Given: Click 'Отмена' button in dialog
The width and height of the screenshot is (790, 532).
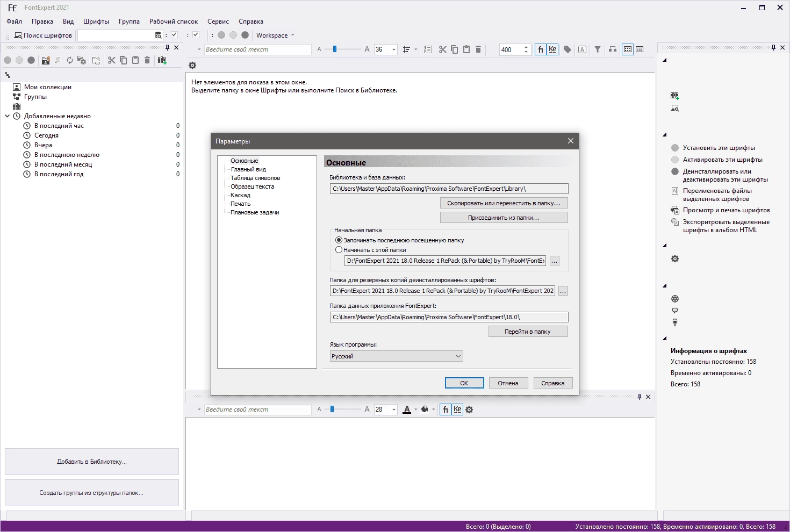Looking at the screenshot, I should pyautogui.click(x=508, y=383).
